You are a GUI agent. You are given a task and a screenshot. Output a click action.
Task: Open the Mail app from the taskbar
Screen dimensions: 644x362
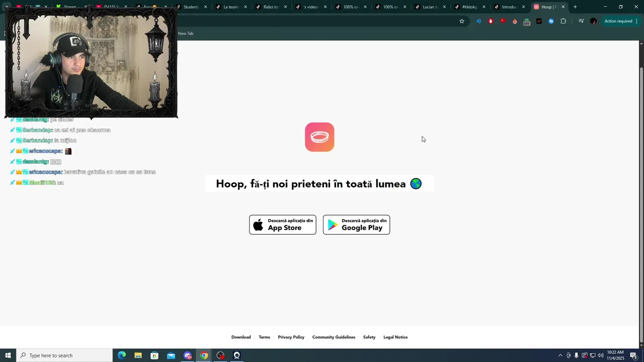(x=171, y=355)
